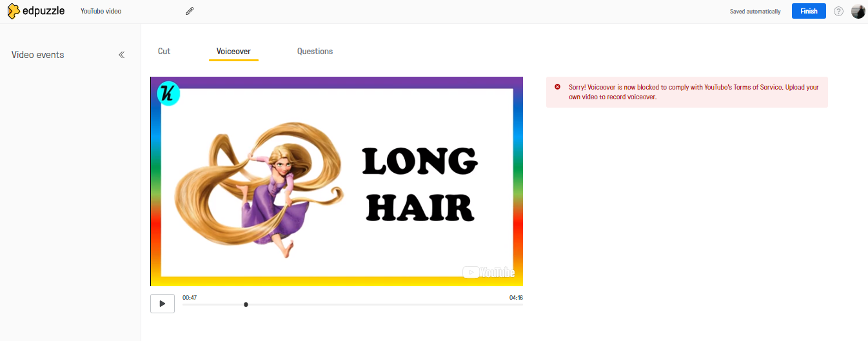Click the 'Video events' heading
Viewport: 868px width, 341px height.
38,55
